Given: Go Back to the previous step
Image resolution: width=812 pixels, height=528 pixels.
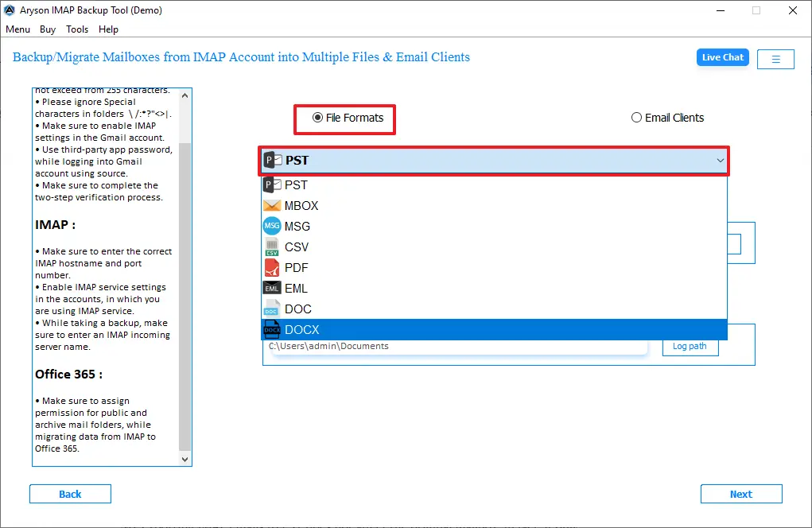Looking at the screenshot, I should click(x=70, y=494).
